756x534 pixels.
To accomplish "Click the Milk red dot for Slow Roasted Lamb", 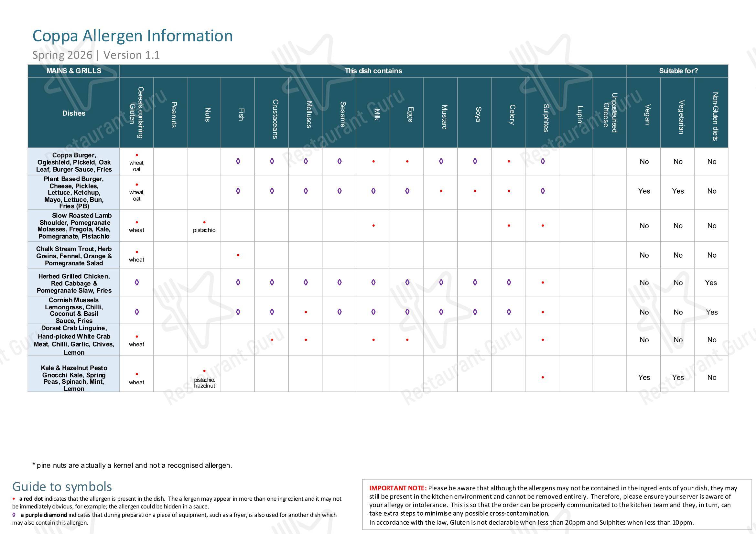I will pyautogui.click(x=373, y=226).
